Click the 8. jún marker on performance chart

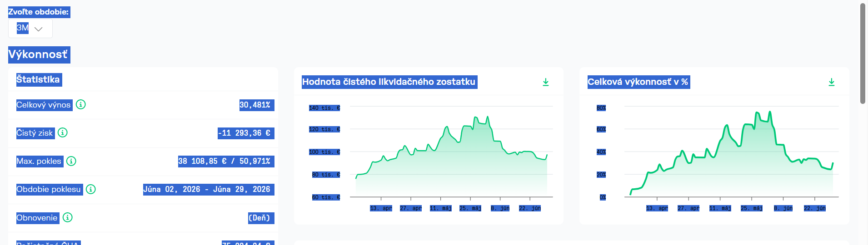(783, 208)
